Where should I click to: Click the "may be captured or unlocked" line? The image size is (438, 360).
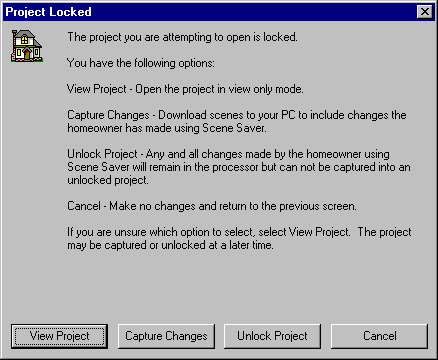[x=170, y=245]
